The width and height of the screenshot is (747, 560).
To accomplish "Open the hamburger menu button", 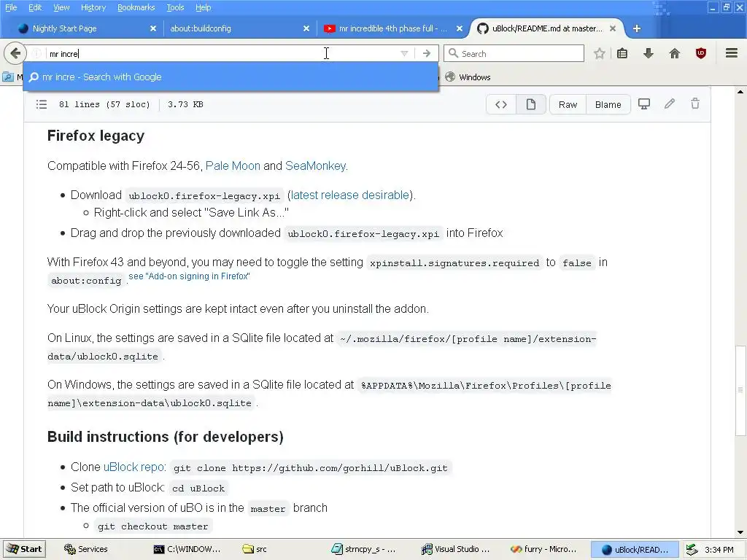I will point(731,52).
